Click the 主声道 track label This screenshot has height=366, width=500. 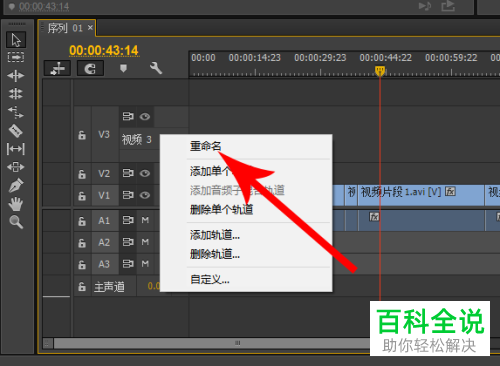(109, 287)
